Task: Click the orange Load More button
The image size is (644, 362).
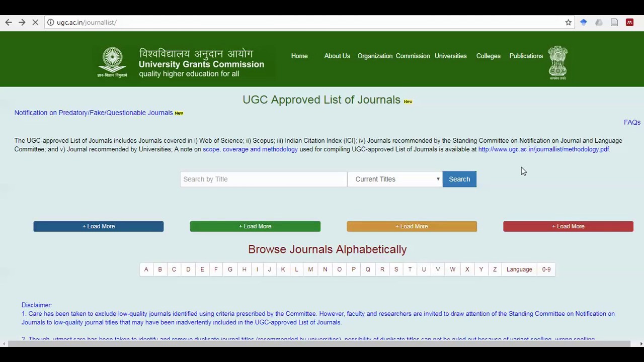Action: (x=412, y=226)
